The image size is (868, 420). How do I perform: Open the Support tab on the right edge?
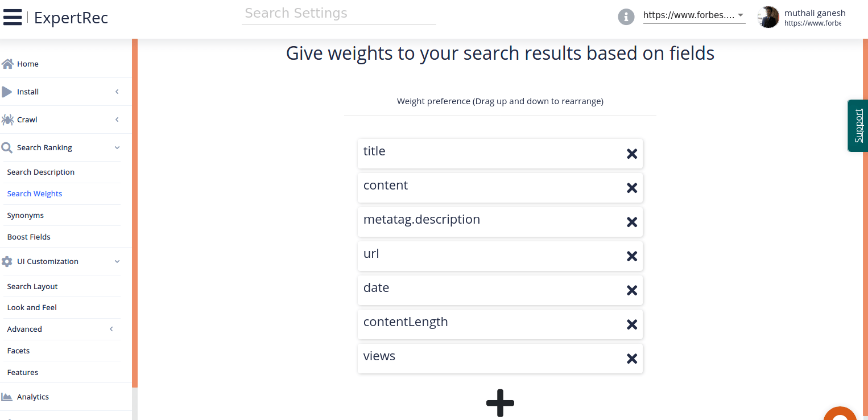(x=858, y=126)
